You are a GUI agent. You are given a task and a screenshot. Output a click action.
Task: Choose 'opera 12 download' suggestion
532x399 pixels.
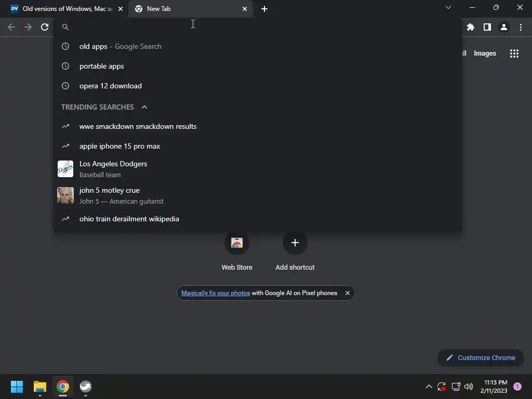[x=258, y=86]
